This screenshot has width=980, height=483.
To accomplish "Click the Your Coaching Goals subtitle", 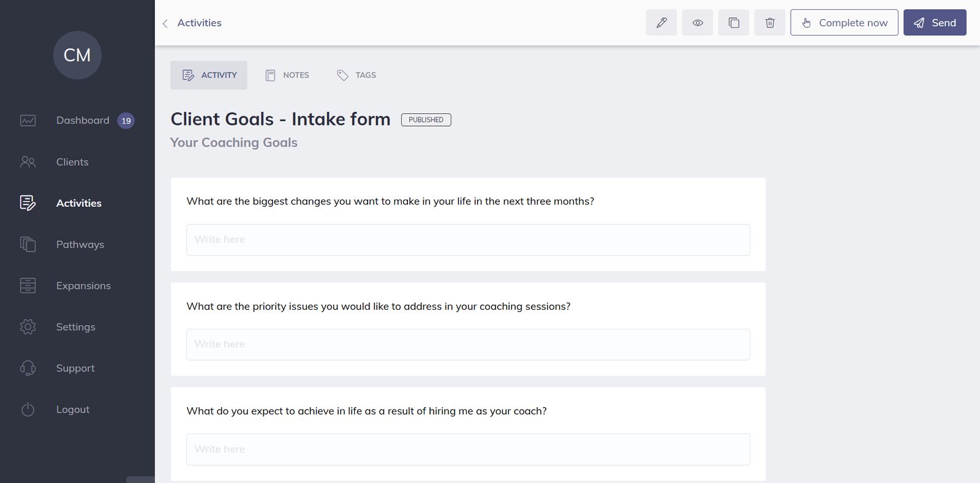I will point(234,143).
